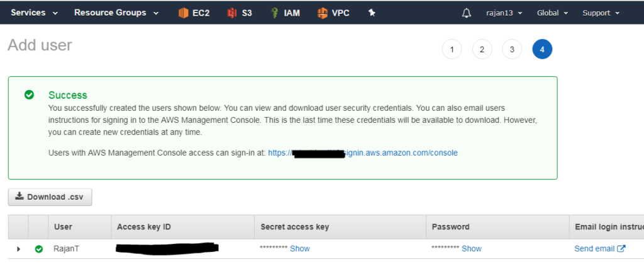This screenshot has width=644, height=264.
Task: Click the Download .csv button
Action: tap(50, 197)
